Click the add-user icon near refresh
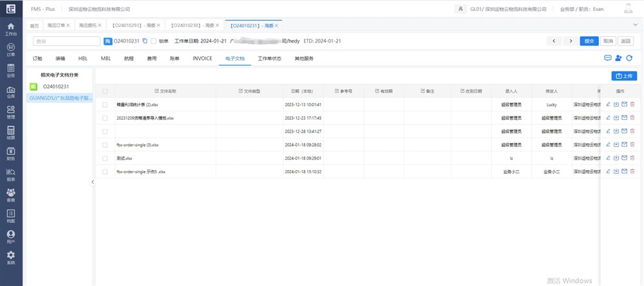Image resolution: width=644 pixels, height=286 pixels. click(618, 58)
